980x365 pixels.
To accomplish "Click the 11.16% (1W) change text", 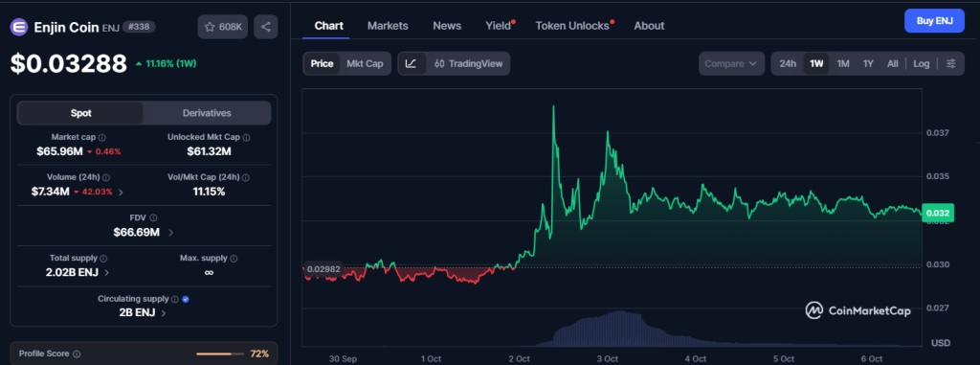I will point(170,64).
